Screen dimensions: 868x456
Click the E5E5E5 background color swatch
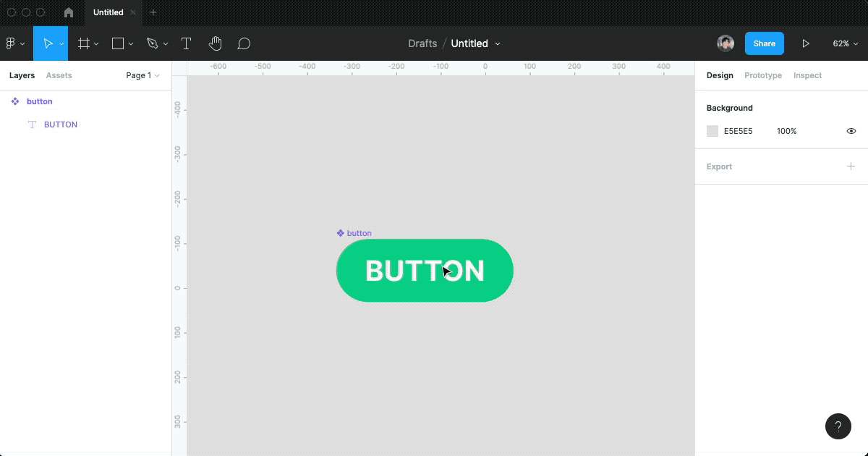coord(712,131)
